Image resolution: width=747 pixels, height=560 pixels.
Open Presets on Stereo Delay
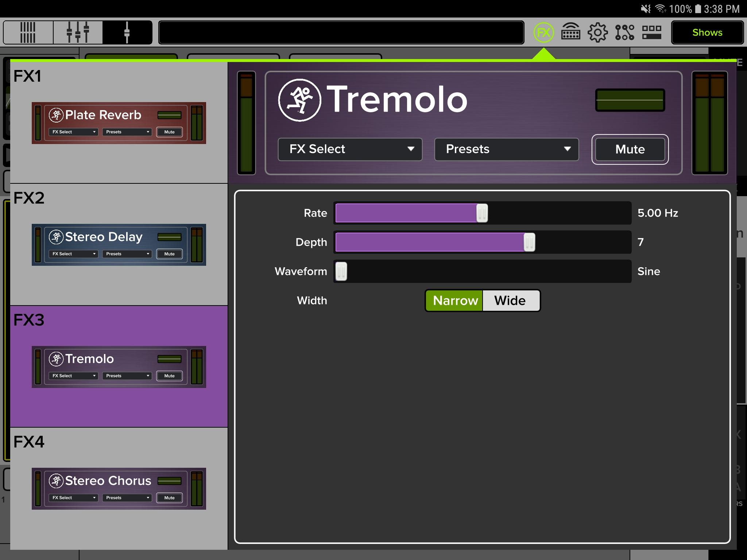127,254
